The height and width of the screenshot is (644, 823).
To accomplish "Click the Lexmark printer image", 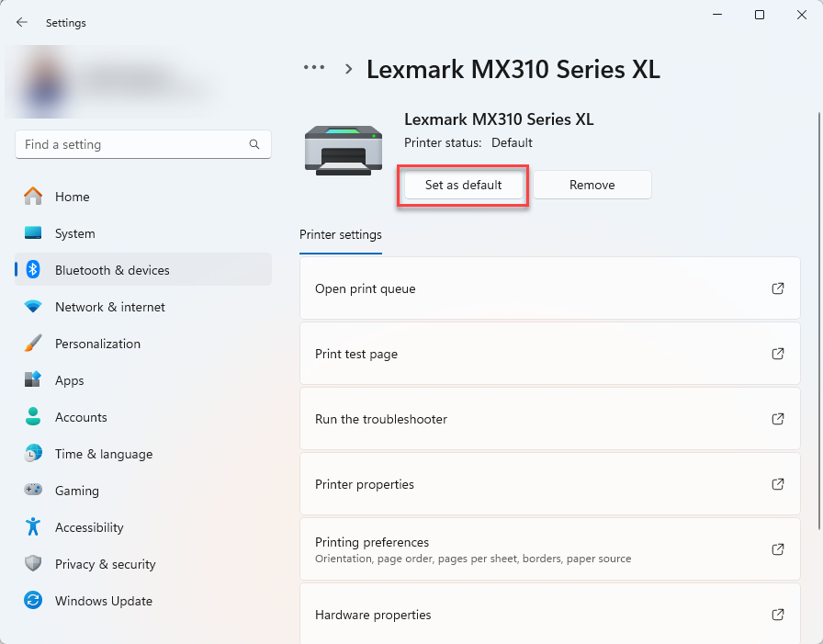I will [343, 150].
